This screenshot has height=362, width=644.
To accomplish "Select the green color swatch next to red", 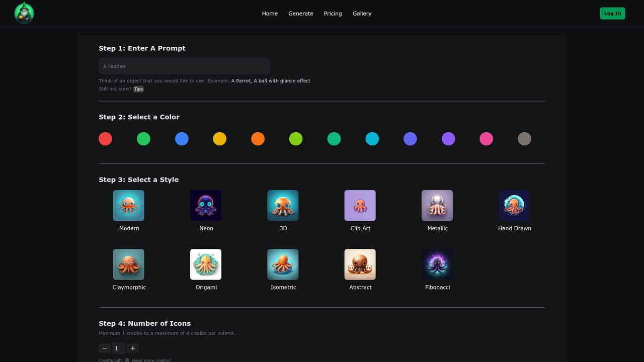I will click(x=143, y=139).
